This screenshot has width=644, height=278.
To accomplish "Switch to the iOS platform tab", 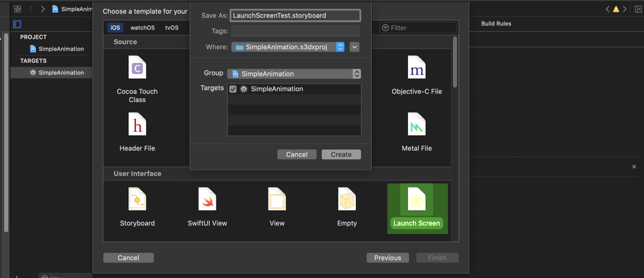I will pyautogui.click(x=115, y=27).
